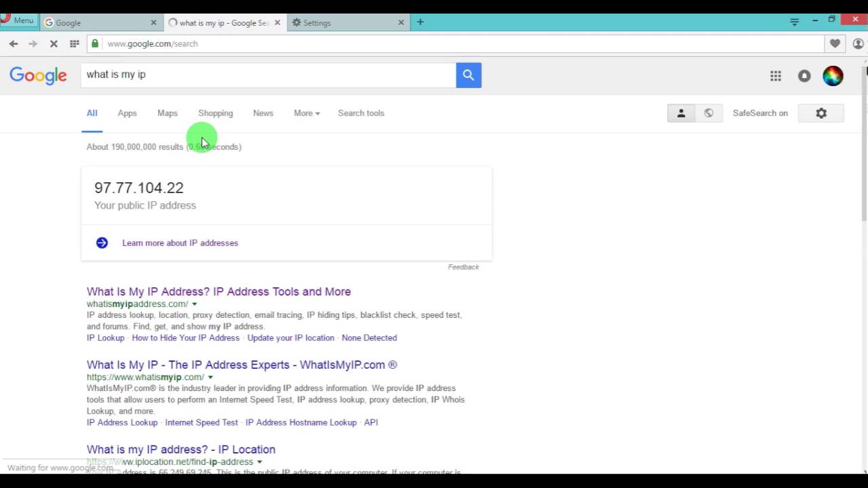Open the None Detected sitelink
The image size is (868, 488).
coord(370,338)
